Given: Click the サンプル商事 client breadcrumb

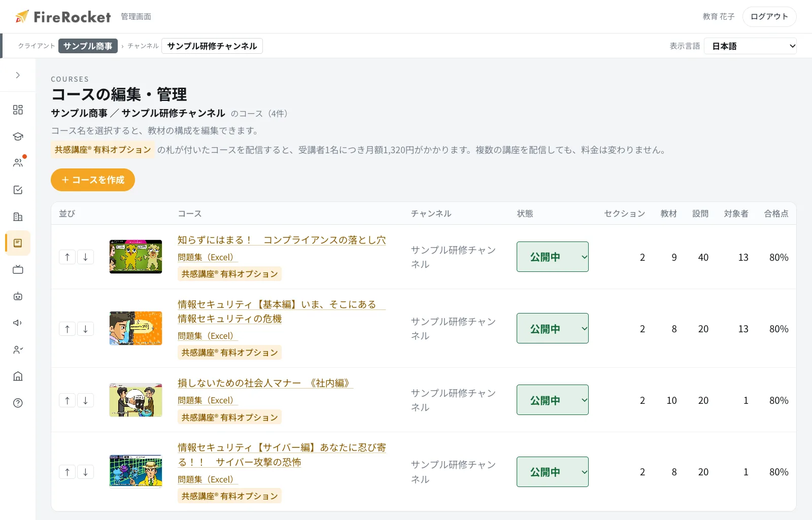Looking at the screenshot, I should (88, 46).
